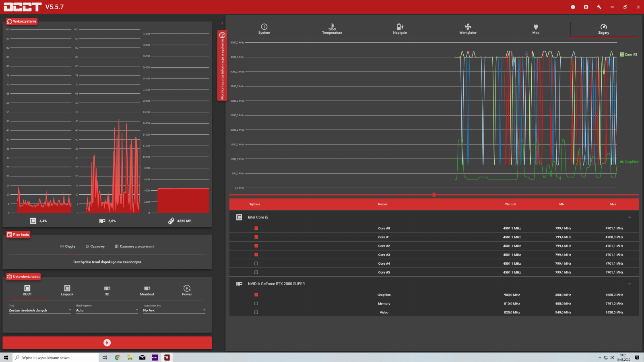
Task: Click CPU usage icon under graph
Action: point(33,221)
